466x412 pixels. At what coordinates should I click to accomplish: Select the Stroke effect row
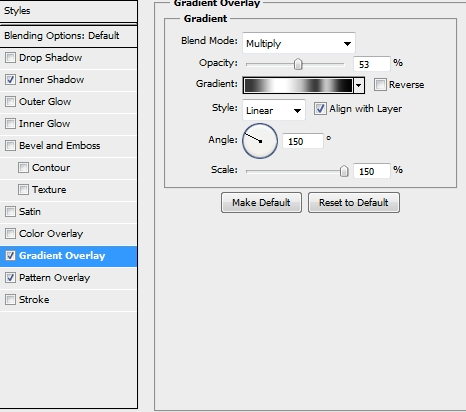tap(68, 300)
